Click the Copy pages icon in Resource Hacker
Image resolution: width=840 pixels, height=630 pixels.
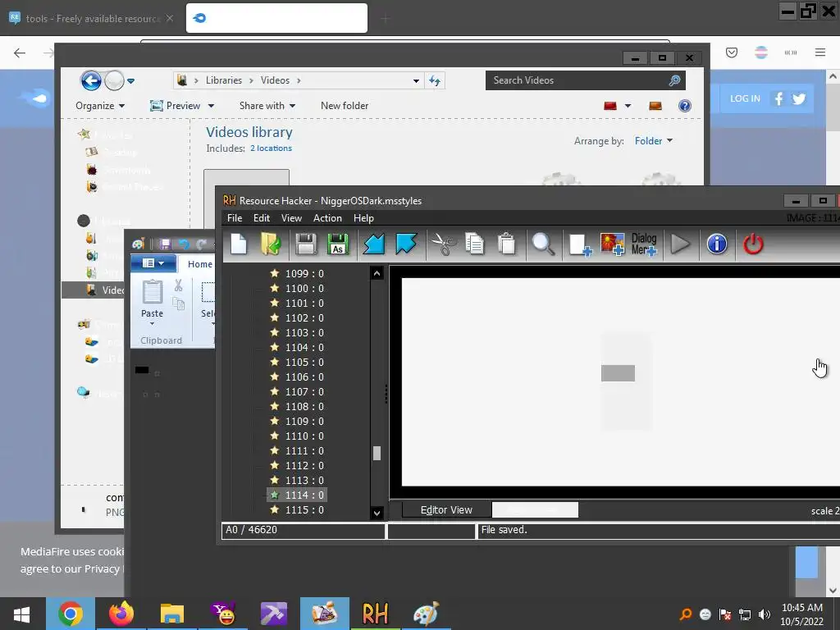[x=475, y=244]
